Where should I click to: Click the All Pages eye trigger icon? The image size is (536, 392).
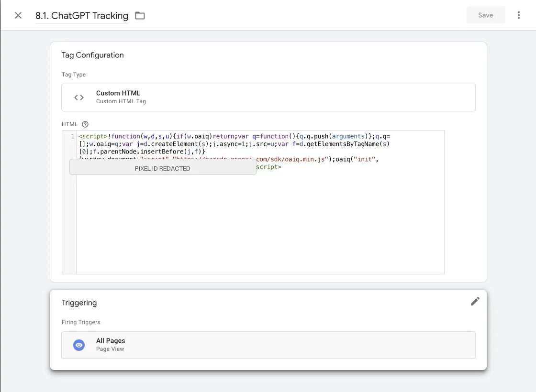tap(79, 345)
